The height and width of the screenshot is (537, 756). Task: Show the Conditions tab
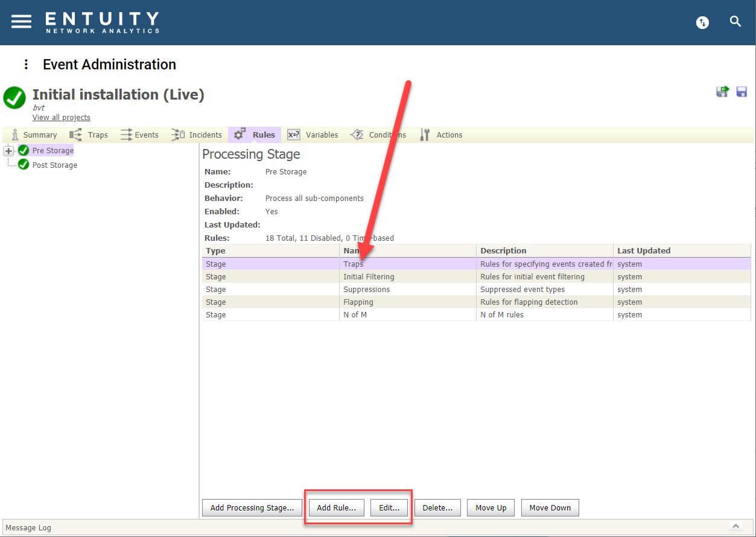[378, 135]
